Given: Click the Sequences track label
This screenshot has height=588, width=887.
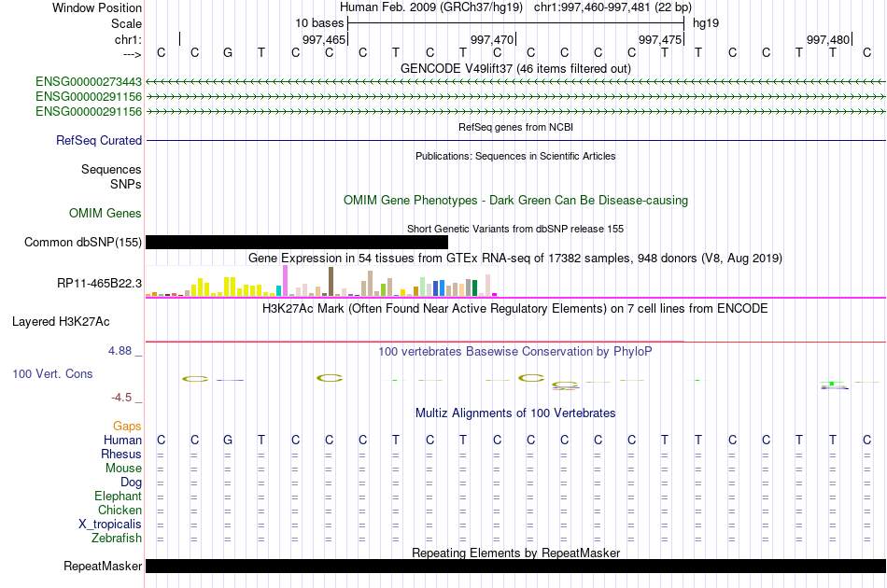Looking at the screenshot, I should pyautogui.click(x=111, y=169).
